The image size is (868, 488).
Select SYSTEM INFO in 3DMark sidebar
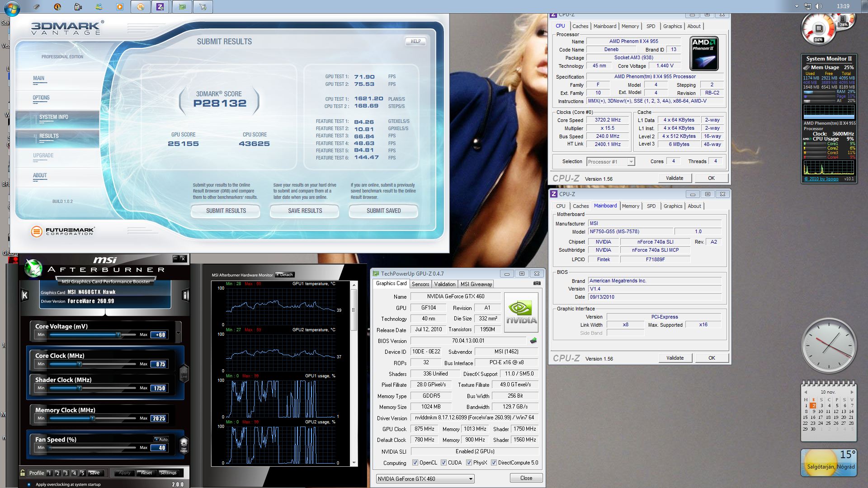tap(54, 117)
